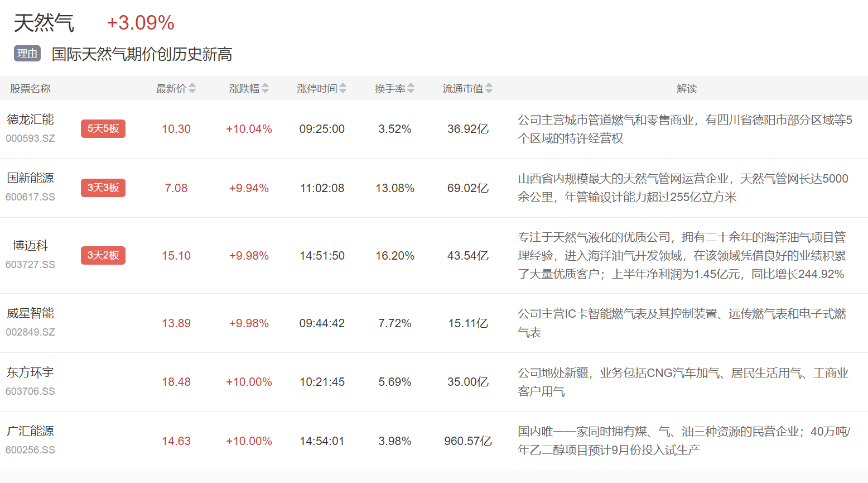Click stock code 603727.SS
This screenshot has height=483, width=868.
click(31, 265)
